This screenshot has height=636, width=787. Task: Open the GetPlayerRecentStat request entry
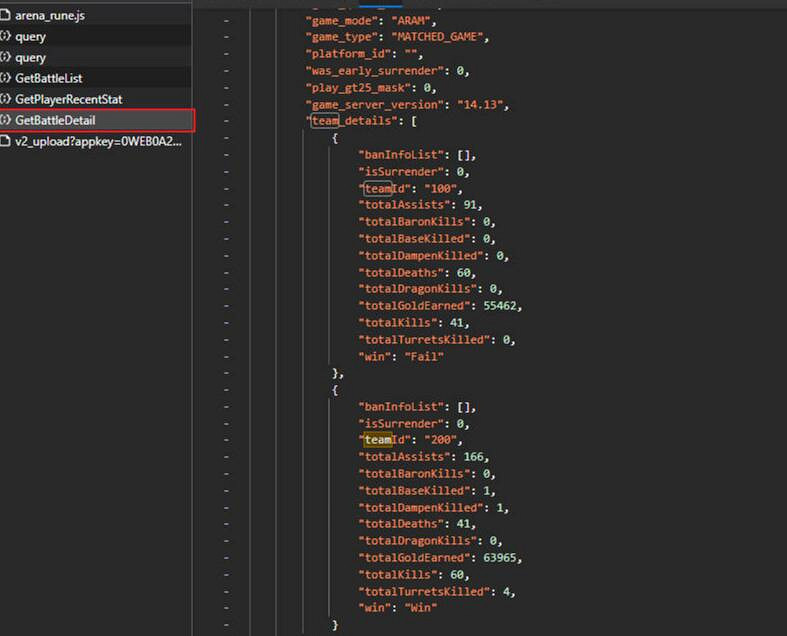pyautogui.click(x=68, y=100)
